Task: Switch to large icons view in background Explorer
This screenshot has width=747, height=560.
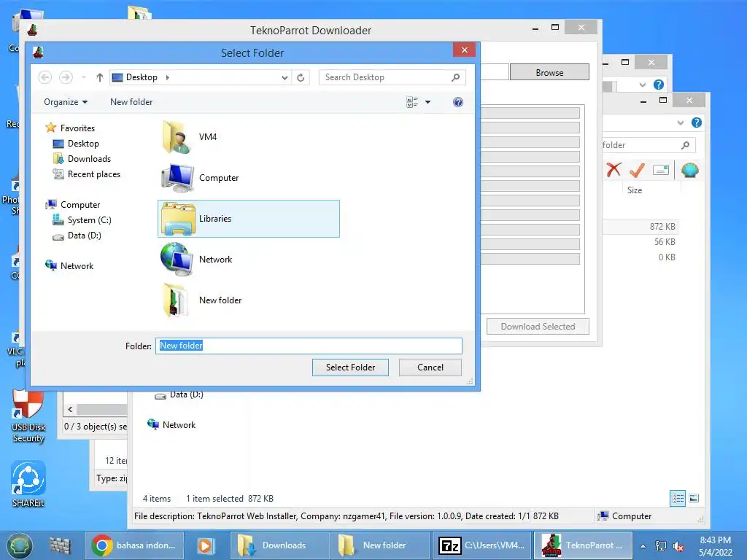Action: coord(694,499)
